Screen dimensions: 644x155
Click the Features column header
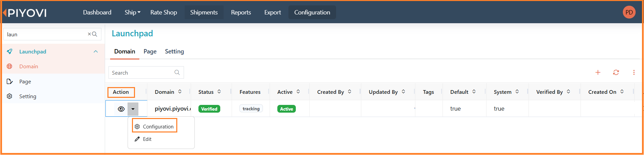250,92
